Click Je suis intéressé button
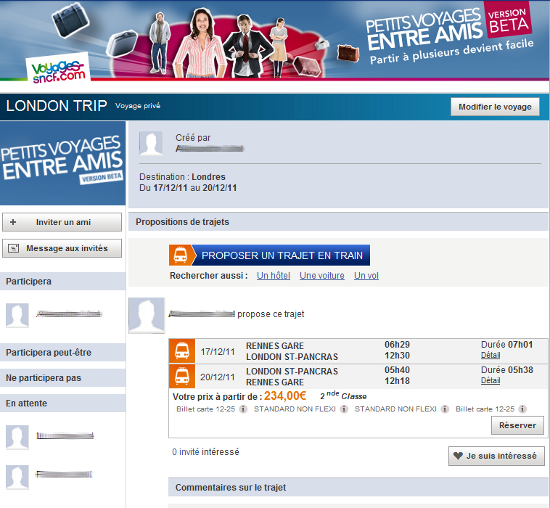550x508 pixels. click(x=496, y=456)
